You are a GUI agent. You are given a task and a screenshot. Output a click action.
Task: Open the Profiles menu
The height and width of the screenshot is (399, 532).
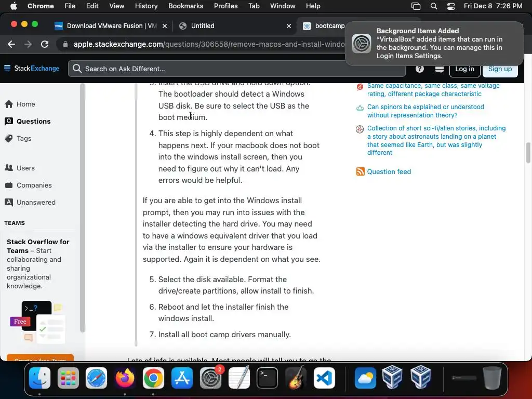tap(225, 6)
